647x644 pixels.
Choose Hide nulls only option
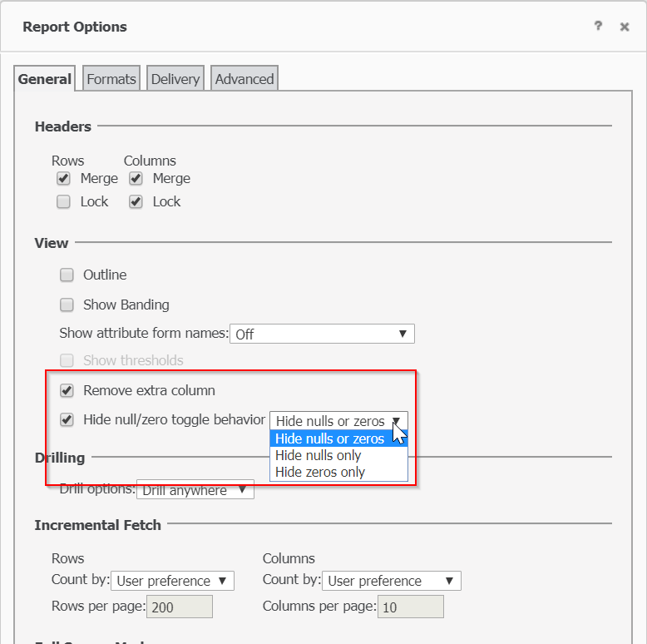click(338, 455)
